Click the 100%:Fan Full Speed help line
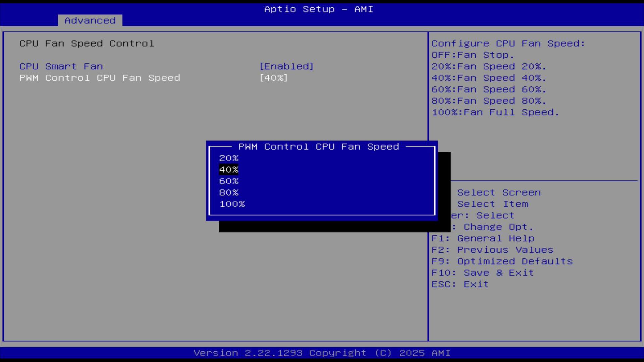This screenshot has height=362, width=644. click(x=495, y=112)
